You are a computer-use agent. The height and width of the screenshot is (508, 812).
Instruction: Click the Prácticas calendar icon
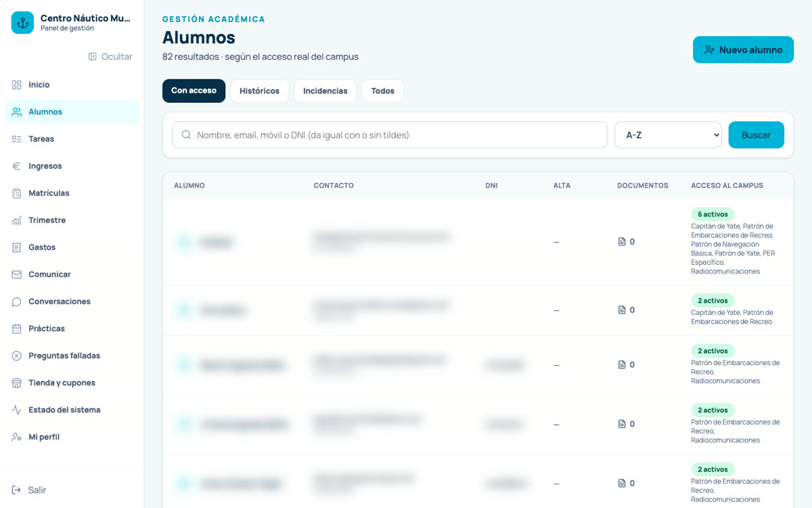click(17, 329)
